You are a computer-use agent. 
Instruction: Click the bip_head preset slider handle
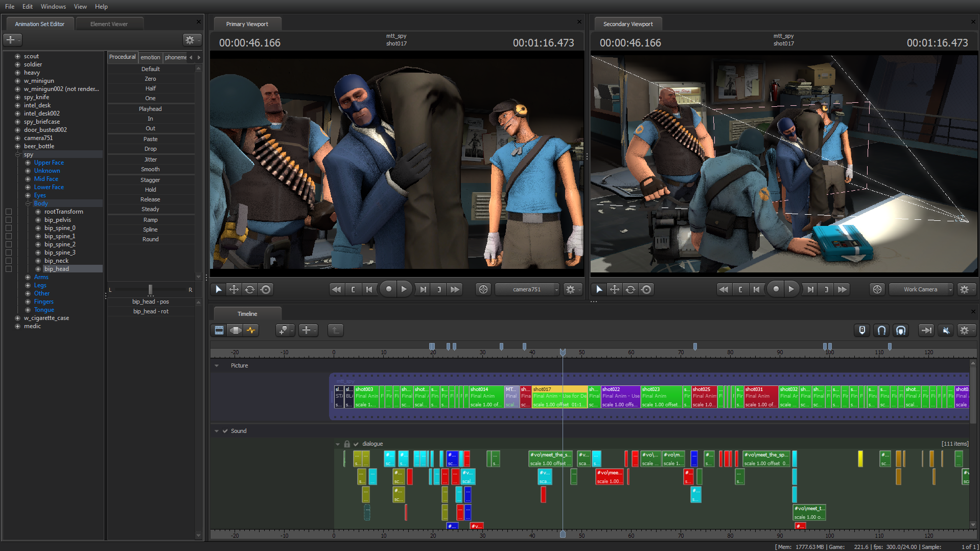click(x=150, y=290)
